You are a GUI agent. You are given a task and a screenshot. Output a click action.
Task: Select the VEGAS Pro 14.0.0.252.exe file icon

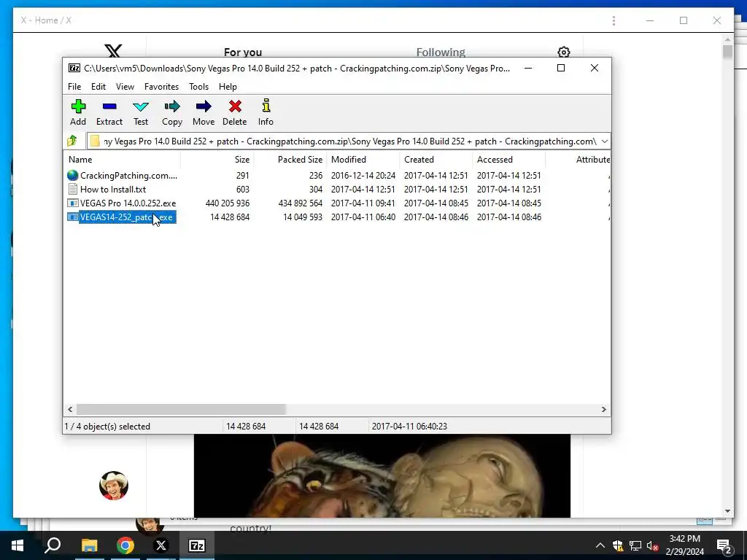(72, 203)
